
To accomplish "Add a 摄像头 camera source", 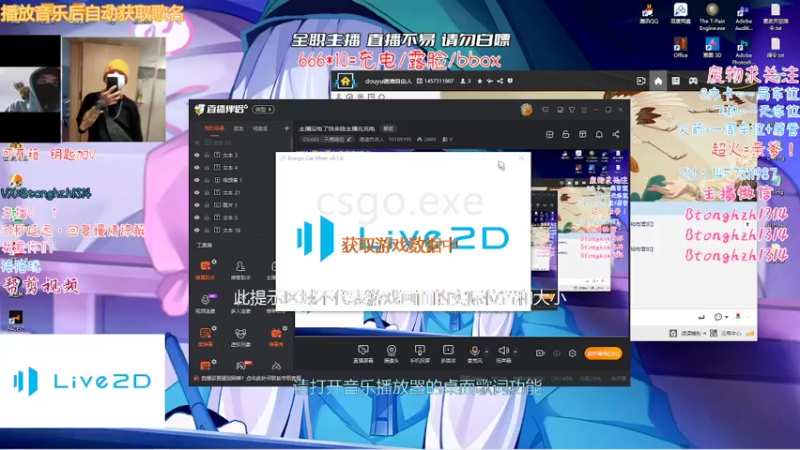I will [391, 353].
